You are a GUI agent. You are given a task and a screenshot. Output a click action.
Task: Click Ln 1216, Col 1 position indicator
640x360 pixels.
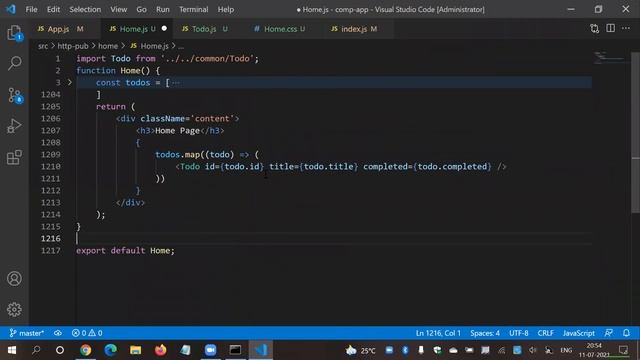tap(438, 333)
